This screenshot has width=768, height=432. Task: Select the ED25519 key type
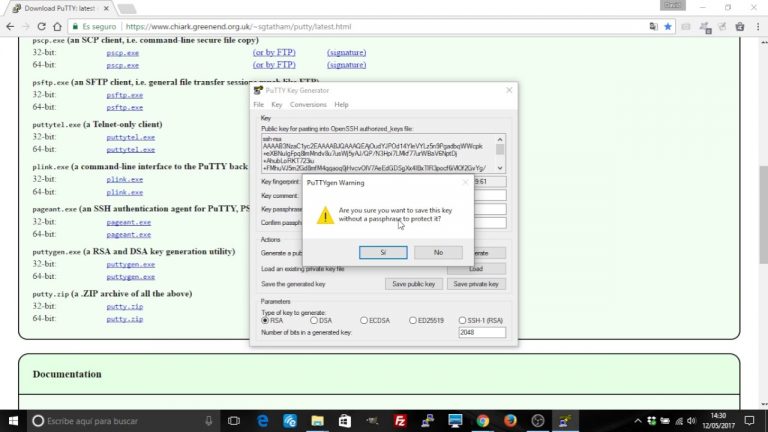tap(427, 320)
